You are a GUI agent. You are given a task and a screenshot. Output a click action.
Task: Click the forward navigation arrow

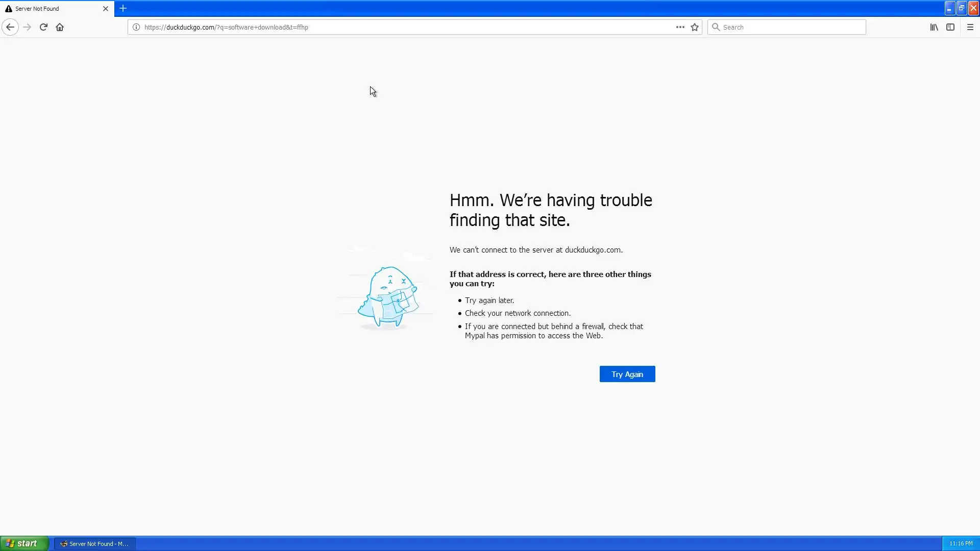pyautogui.click(x=27, y=27)
